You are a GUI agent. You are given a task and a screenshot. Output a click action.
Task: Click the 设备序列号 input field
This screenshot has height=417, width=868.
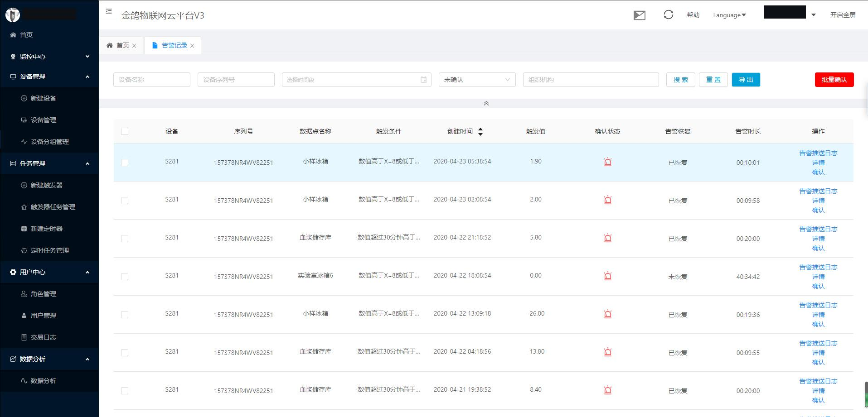(236, 80)
